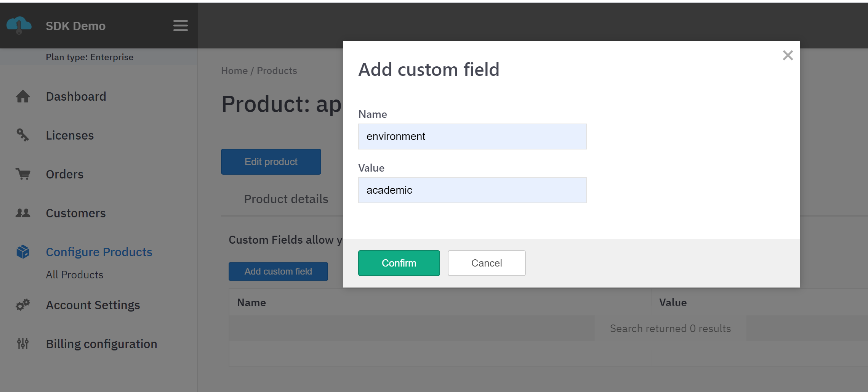868x392 pixels.
Task: Click the Dashboard home icon
Action: tap(23, 96)
